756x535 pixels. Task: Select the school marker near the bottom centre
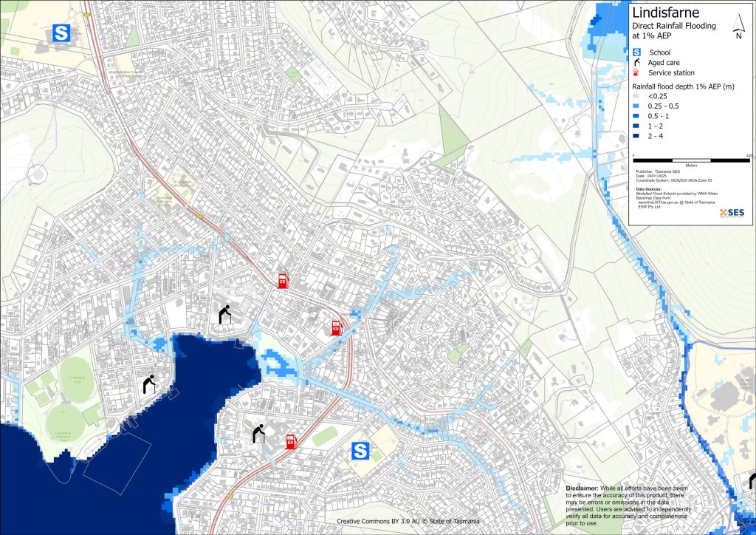(x=360, y=450)
